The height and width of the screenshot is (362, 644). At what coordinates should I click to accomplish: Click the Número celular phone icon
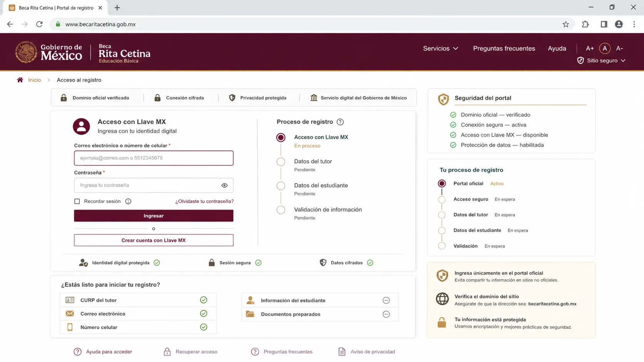point(70,327)
